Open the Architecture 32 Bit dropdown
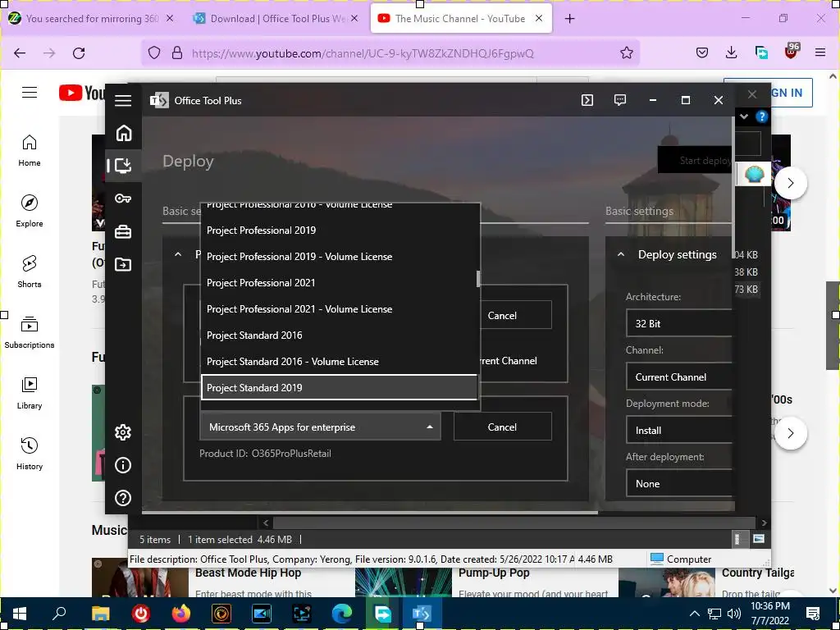 point(678,323)
